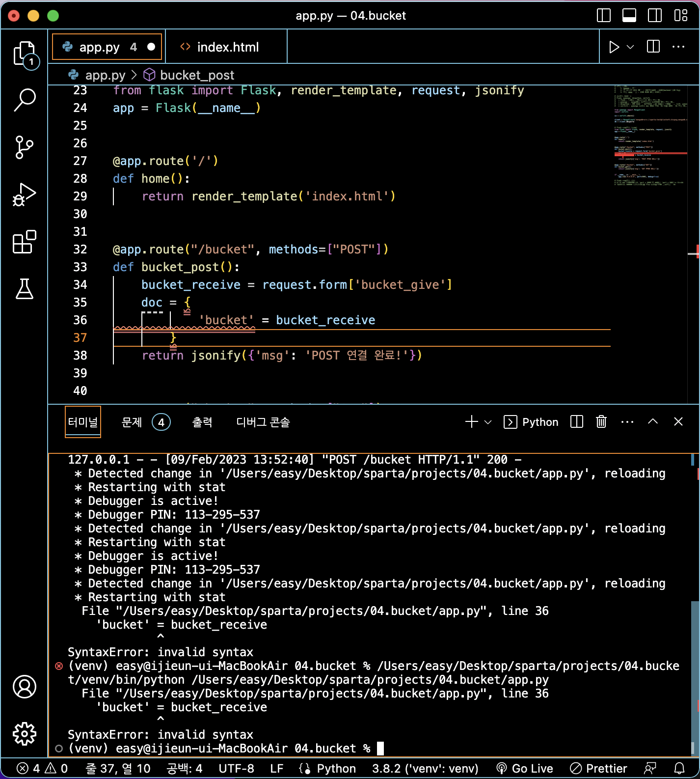Select Python language mode
The image size is (700, 779).
click(336, 768)
